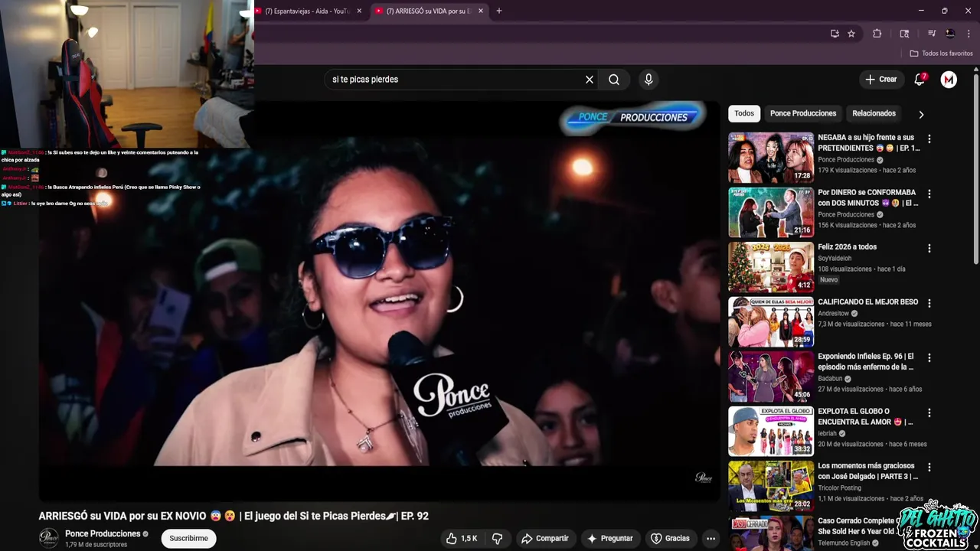Dislike the video with thumbs down
Screen dimensions: 980x551
click(x=498, y=539)
